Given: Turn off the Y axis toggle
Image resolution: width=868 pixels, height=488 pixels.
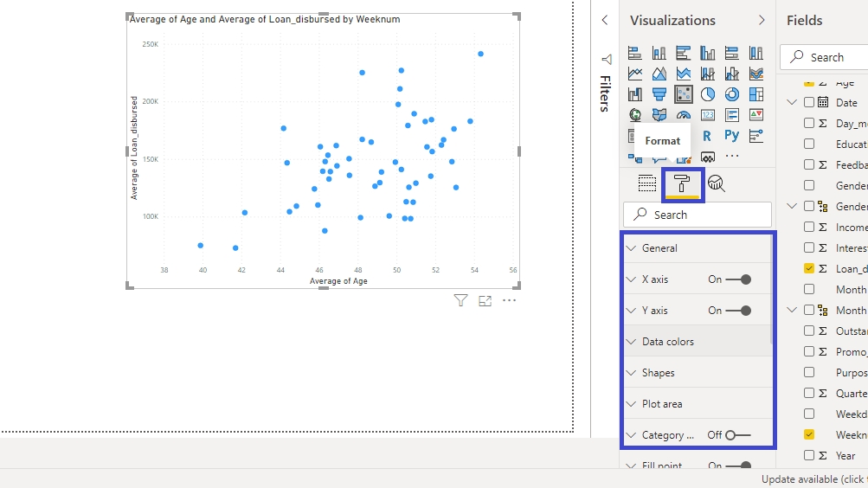Looking at the screenshot, I should pos(738,311).
